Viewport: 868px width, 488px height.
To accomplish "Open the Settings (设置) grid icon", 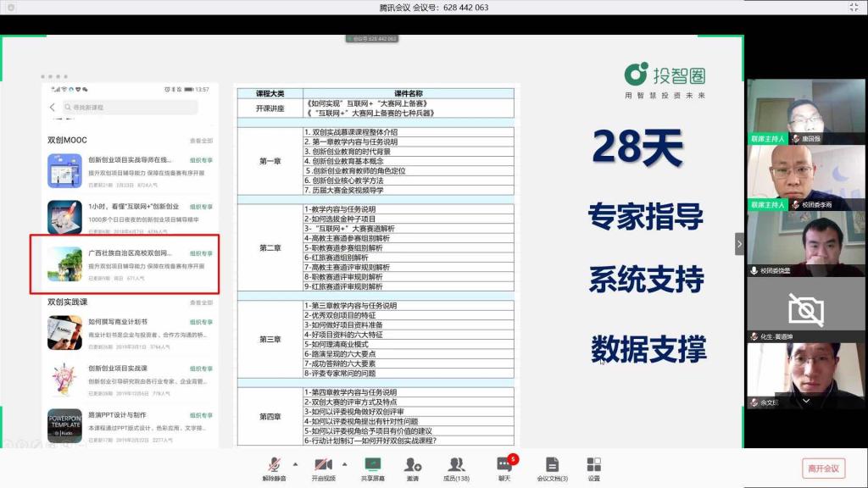I will [x=593, y=465].
